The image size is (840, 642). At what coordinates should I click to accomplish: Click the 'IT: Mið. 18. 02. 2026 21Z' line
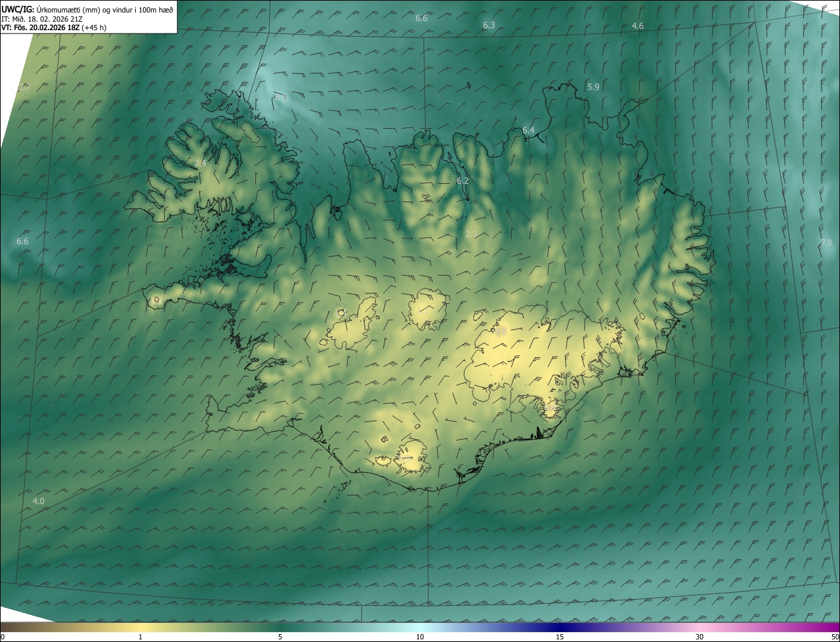coord(42,18)
